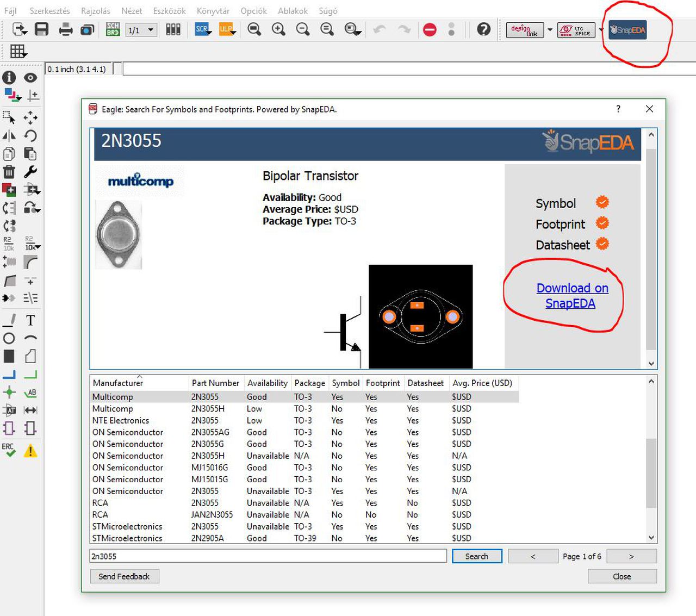Select the Text T tool
This screenshot has height=616, width=696.
pyautogui.click(x=30, y=320)
